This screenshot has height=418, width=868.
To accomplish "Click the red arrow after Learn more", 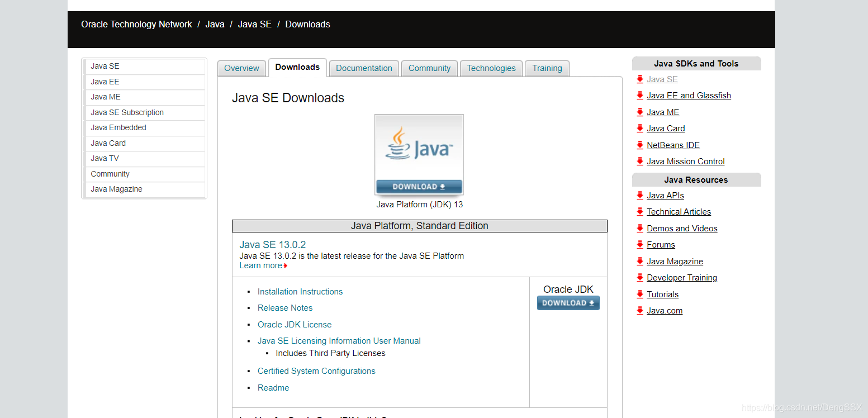I will coord(286,266).
